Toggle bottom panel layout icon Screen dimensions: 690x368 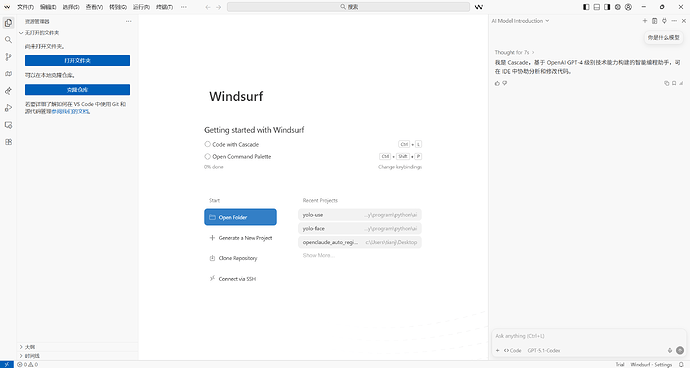pyautogui.click(x=597, y=7)
